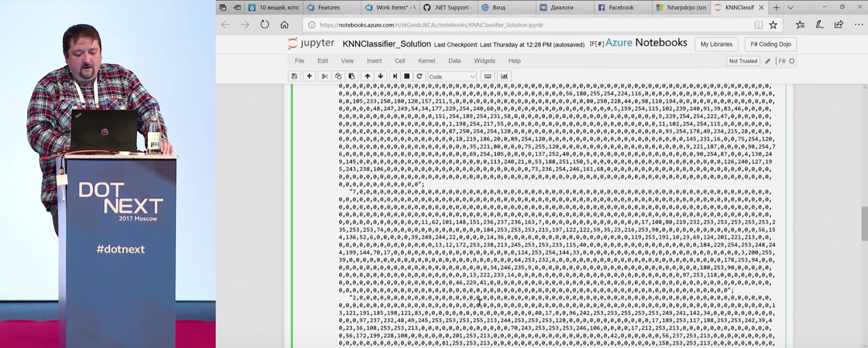Show tabs set aside icon
Image resolution: width=868 pixels, height=348 pixels.
click(x=223, y=7)
